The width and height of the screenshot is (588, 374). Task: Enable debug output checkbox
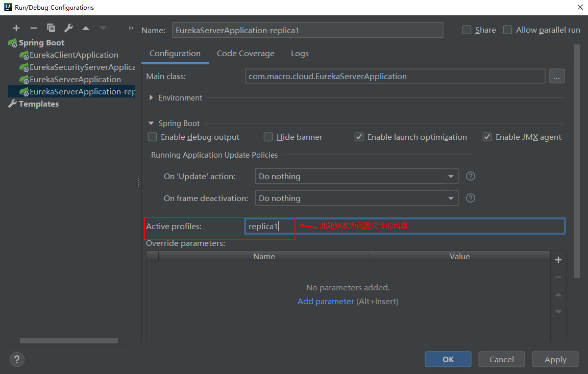click(x=153, y=137)
